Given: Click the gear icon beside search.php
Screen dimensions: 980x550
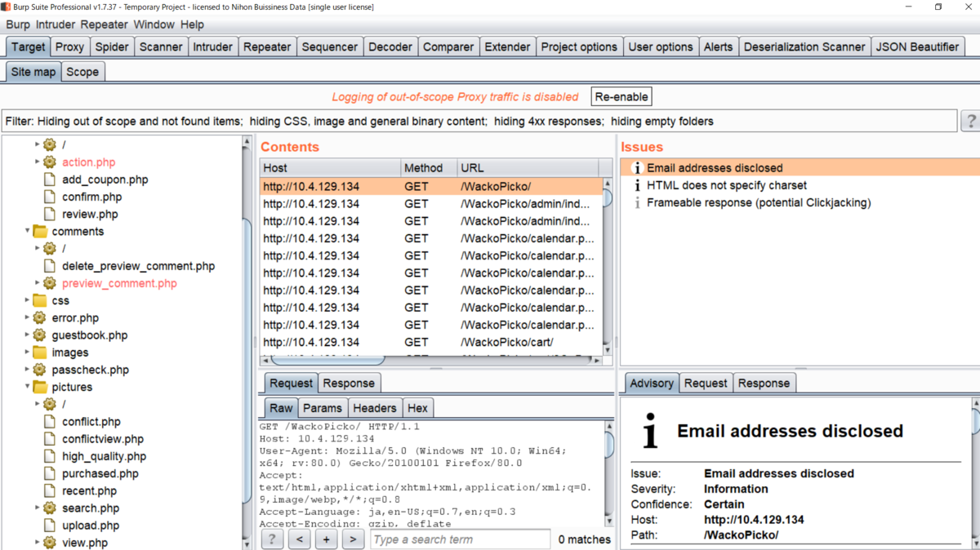Looking at the screenshot, I should [50, 508].
